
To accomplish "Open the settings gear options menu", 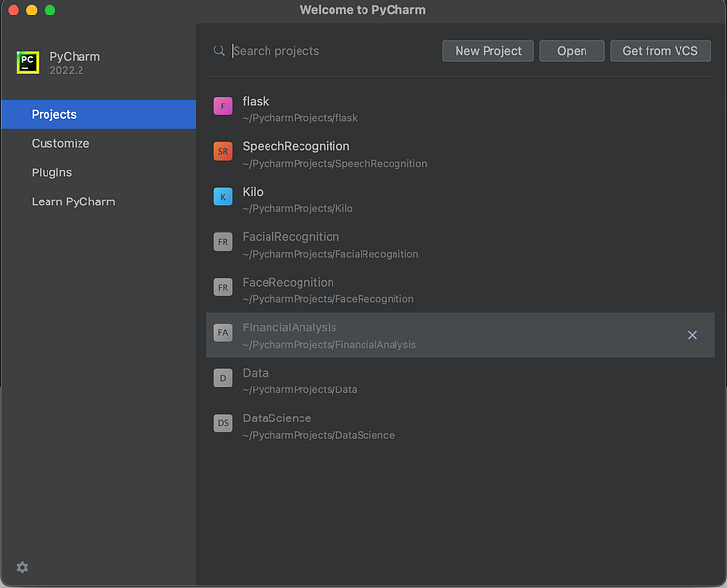I will (22, 567).
